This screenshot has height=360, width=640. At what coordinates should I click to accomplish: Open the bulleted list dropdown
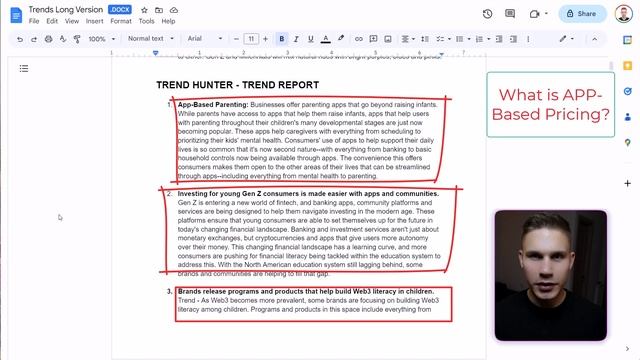(x=463, y=39)
